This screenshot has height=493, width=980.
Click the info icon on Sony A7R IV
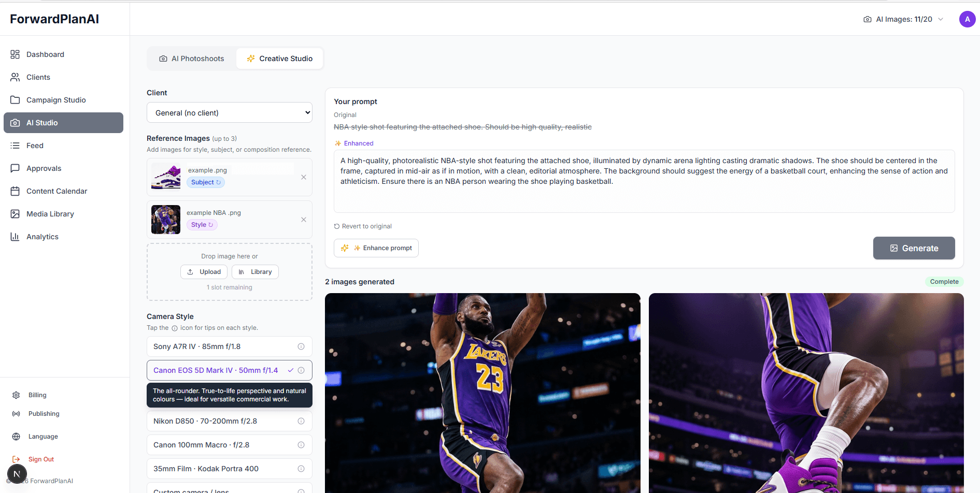click(x=301, y=346)
